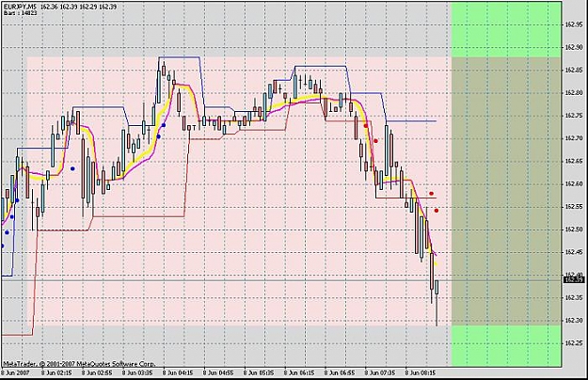
Task: Click the '8 Jun 06:15' time label
Action: pyautogui.click(x=299, y=372)
